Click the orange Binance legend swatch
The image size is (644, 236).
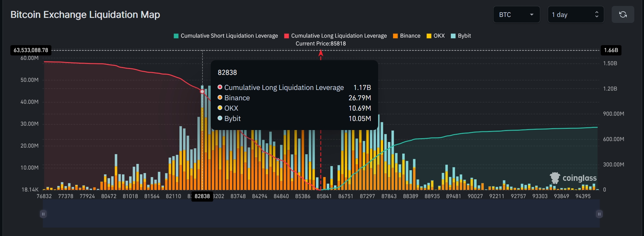pos(395,36)
